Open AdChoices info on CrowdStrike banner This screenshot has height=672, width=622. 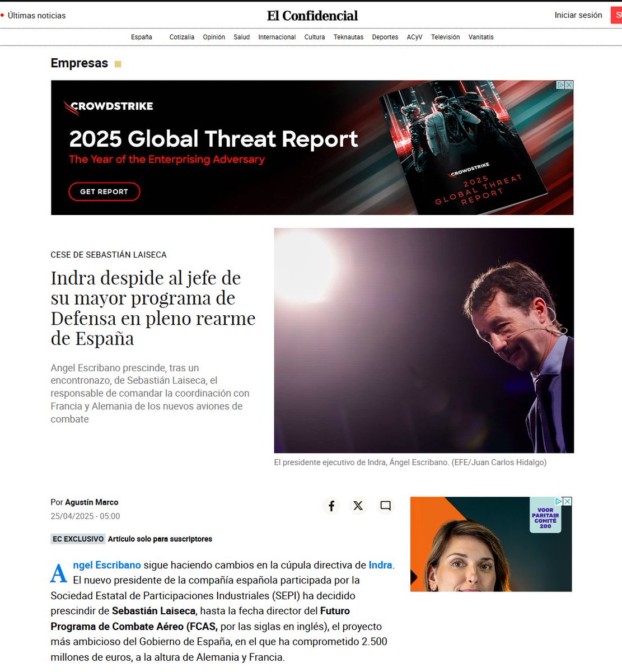coord(560,85)
